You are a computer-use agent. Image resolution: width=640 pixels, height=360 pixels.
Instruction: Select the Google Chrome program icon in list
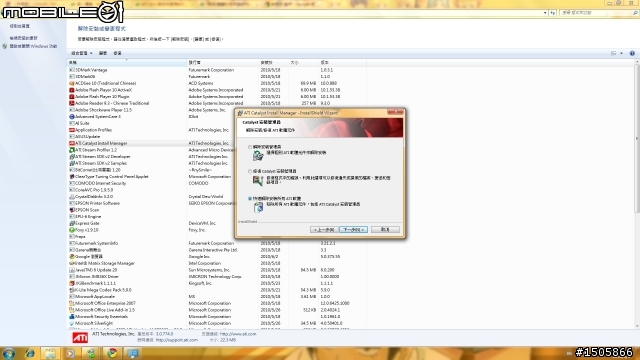[71, 257]
